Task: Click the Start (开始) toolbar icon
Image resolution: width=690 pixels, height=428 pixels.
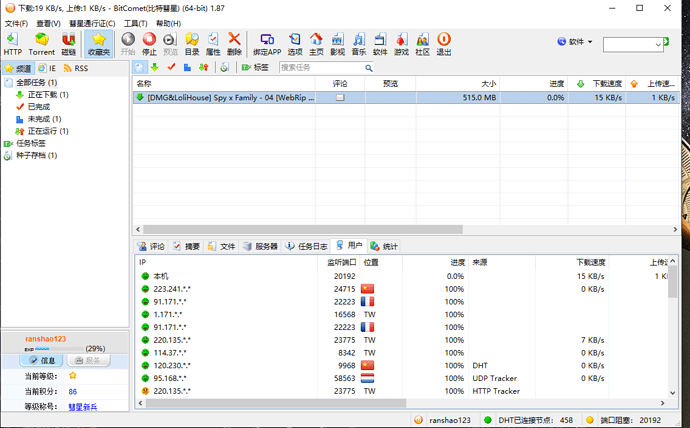Action: pos(128,44)
